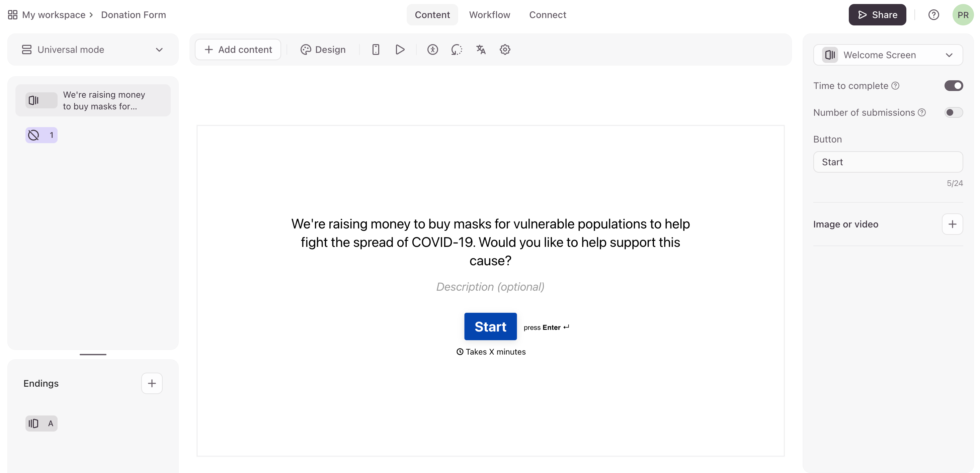Open the accessibility checker icon

coord(432,50)
